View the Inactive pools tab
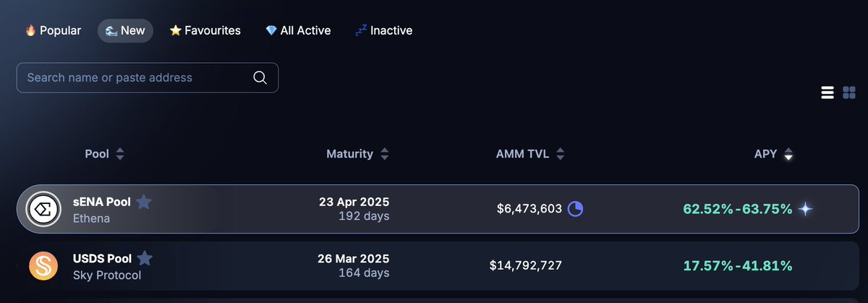This screenshot has width=868, height=303. tap(383, 30)
